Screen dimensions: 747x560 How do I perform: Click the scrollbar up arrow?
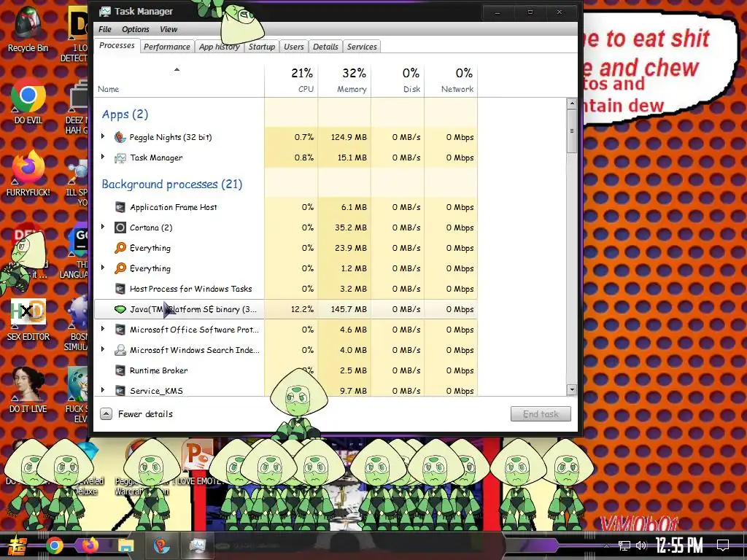click(572, 104)
